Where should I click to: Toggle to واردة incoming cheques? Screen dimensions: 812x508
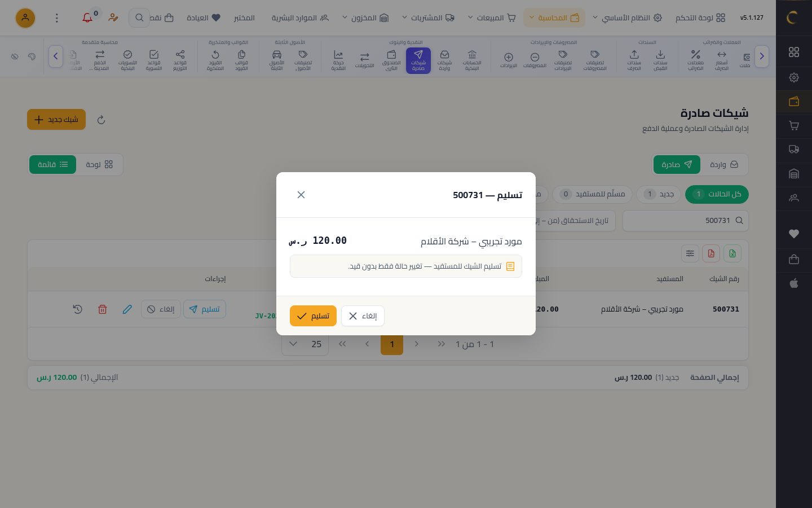click(x=724, y=164)
